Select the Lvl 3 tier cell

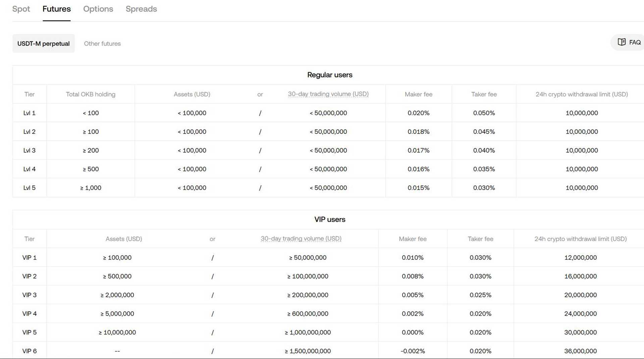point(30,150)
